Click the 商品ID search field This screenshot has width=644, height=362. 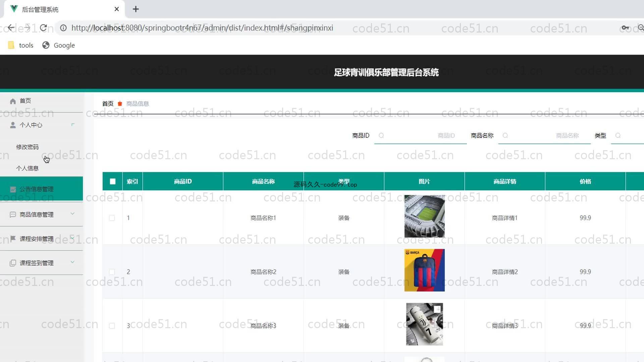pos(420,135)
